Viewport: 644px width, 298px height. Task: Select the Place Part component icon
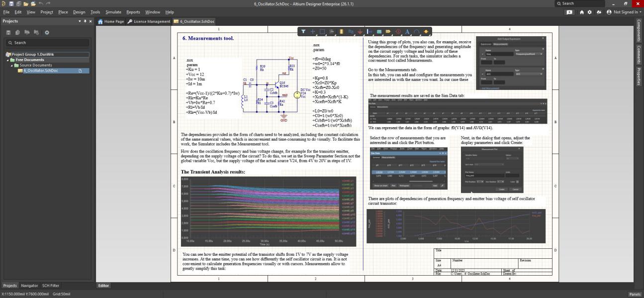pyautogui.click(x=341, y=32)
